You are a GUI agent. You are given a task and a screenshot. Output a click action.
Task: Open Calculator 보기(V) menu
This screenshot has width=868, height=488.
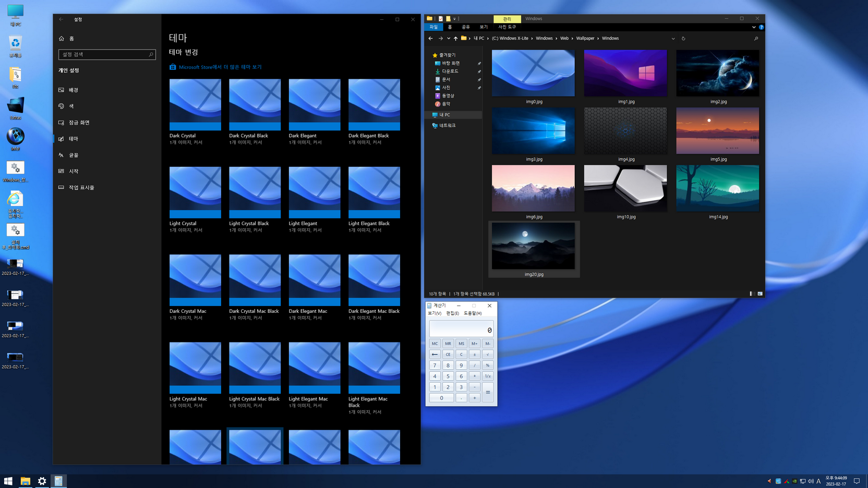click(435, 313)
